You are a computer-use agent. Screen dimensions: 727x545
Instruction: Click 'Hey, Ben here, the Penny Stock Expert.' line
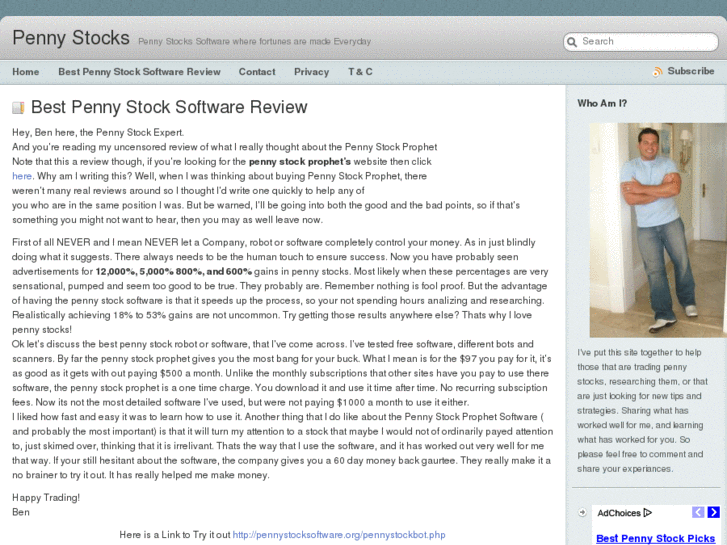click(98, 133)
